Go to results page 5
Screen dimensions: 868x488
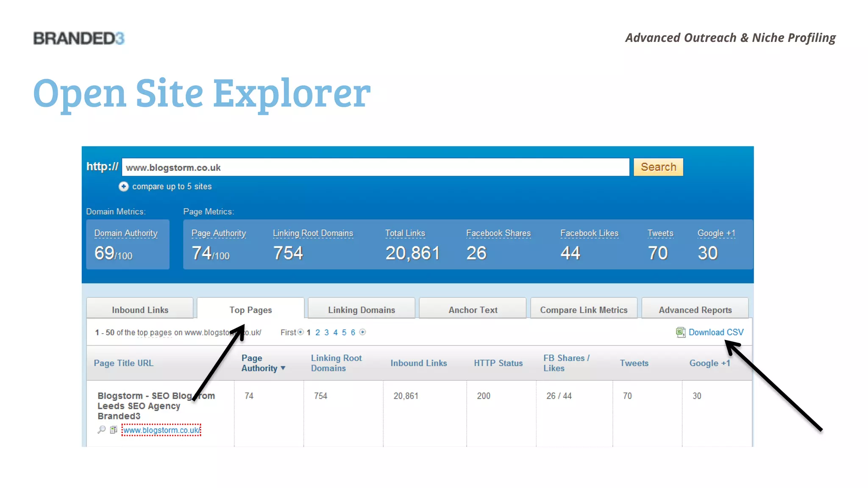344,333
